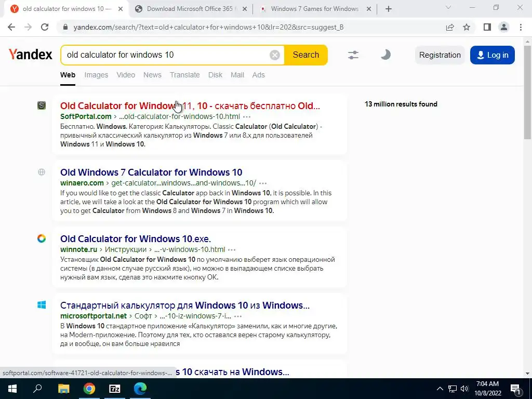Open the notification center icon

[x=515, y=389]
